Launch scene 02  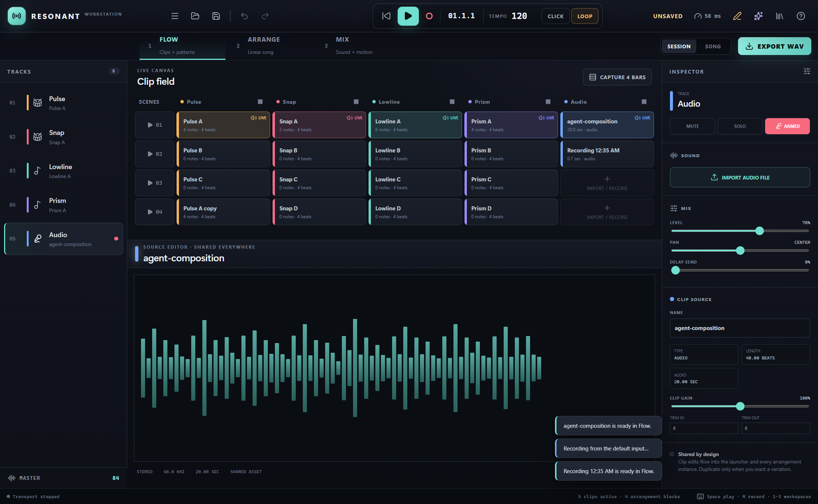[x=154, y=154]
